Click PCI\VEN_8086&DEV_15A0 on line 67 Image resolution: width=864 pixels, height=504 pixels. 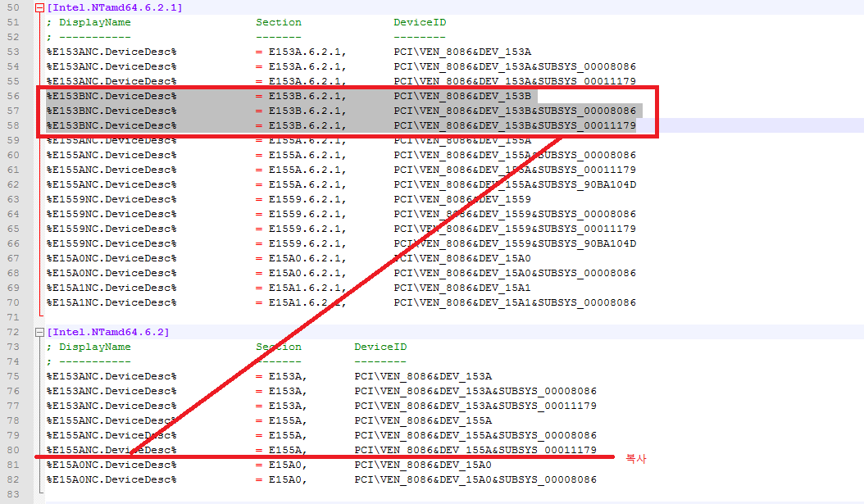pos(462,259)
